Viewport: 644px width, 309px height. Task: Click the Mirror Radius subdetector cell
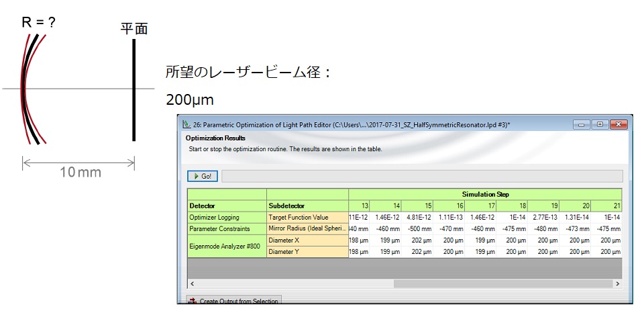[307, 228]
